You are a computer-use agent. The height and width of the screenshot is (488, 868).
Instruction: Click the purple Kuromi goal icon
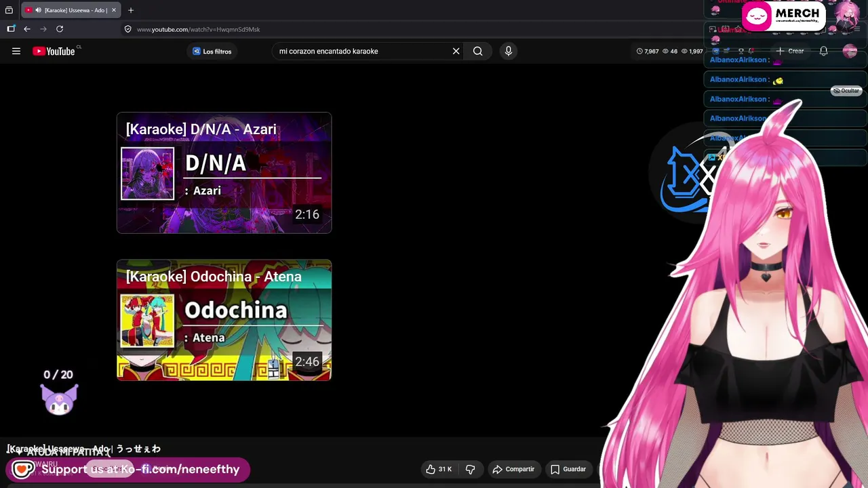click(59, 399)
